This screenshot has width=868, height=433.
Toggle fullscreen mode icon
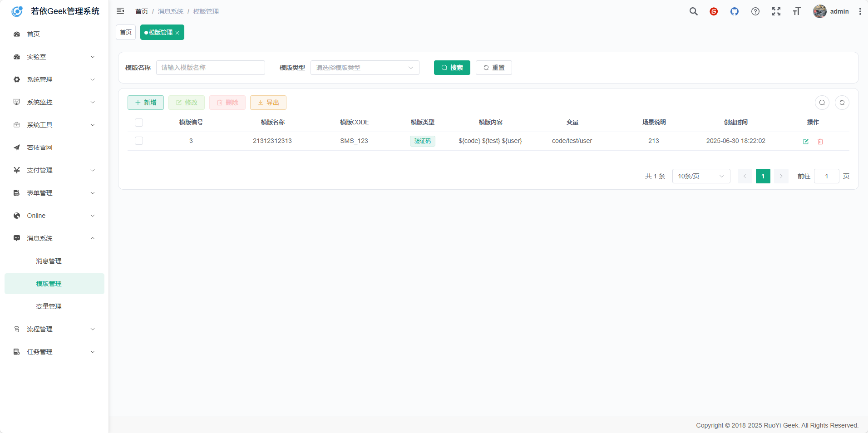776,11
